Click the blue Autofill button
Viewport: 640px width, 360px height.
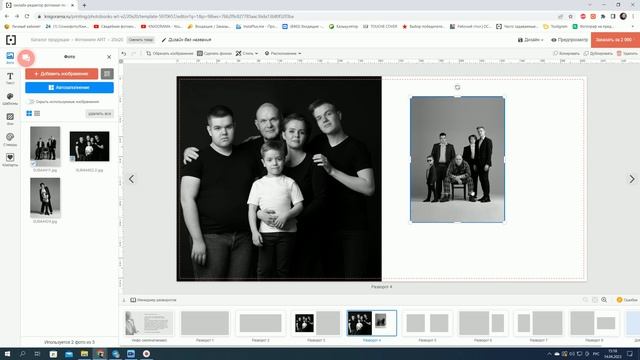click(x=69, y=87)
